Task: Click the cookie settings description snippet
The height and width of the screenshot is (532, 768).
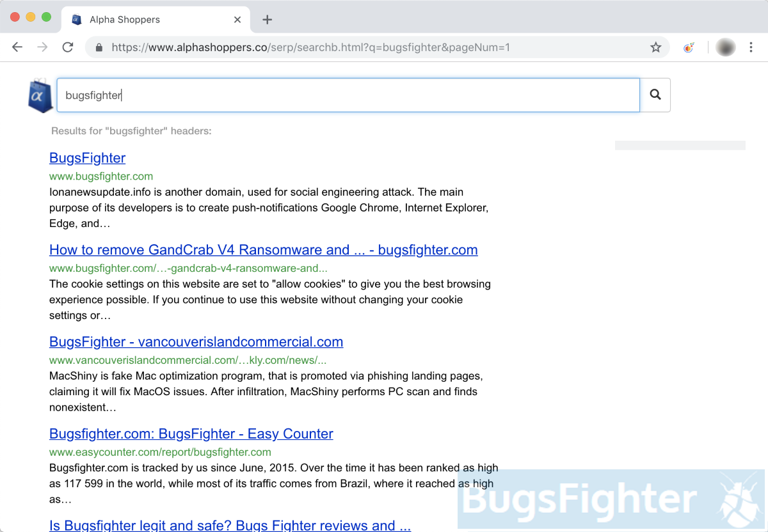Action: [270, 300]
